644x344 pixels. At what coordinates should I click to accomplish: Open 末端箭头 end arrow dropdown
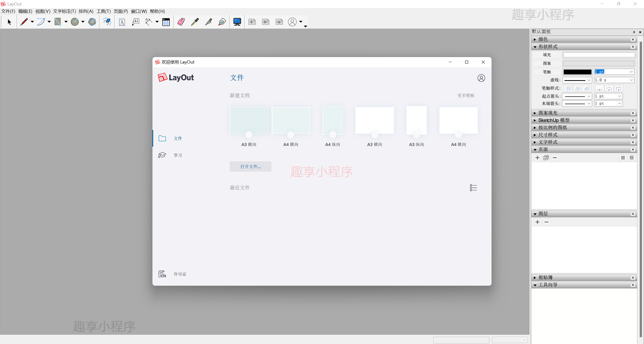[x=577, y=104]
